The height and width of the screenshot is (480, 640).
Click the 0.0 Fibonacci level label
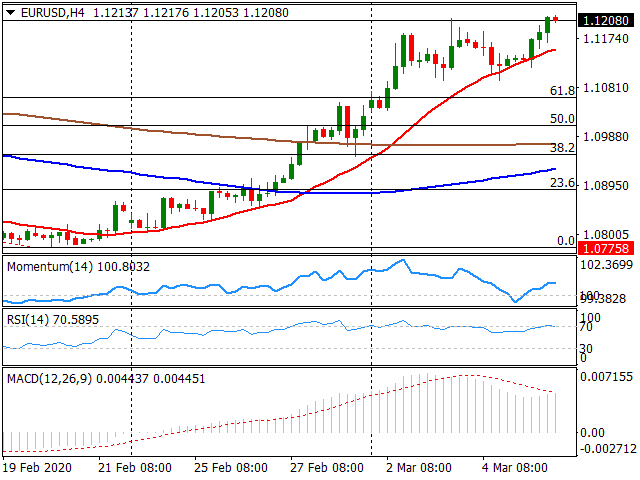pyautogui.click(x=566, y=240)
